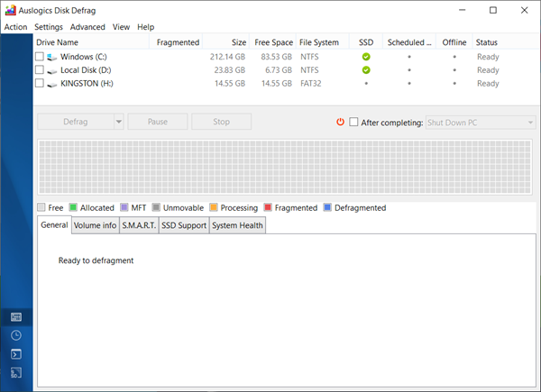Click the Free legend color swatch
Image resolution: width=541 pixels, height=392 pixels.
tap(41, 207)
